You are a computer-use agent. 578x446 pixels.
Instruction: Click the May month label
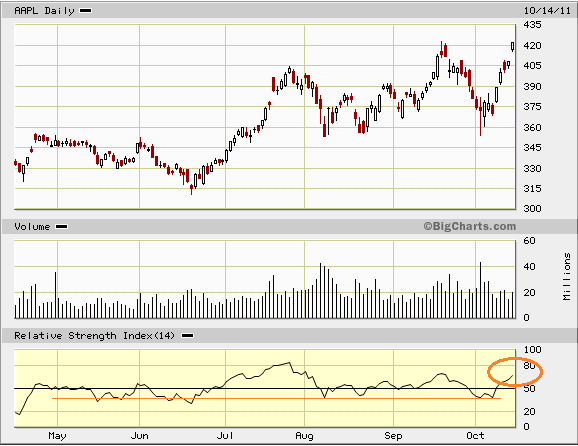[x=57, y=436]
